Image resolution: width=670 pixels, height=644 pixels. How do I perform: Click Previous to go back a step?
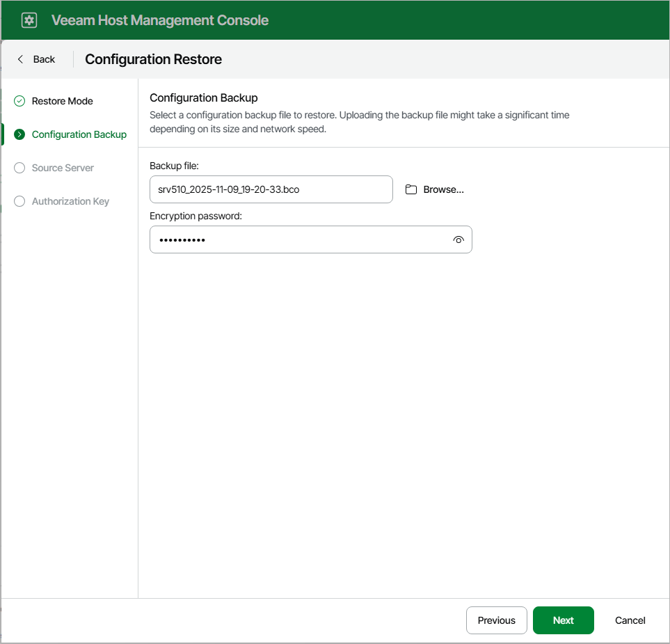496,620
